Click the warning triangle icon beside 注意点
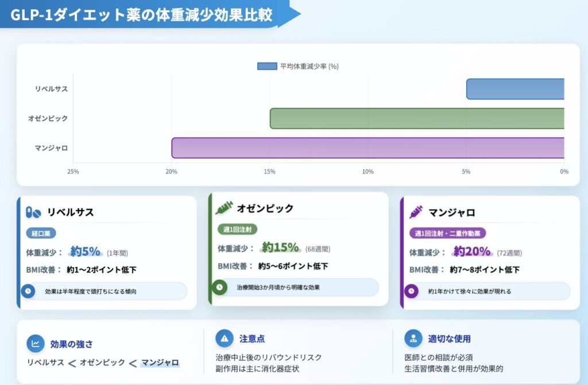This screenshot has width=588, height=385. (225, 338)
